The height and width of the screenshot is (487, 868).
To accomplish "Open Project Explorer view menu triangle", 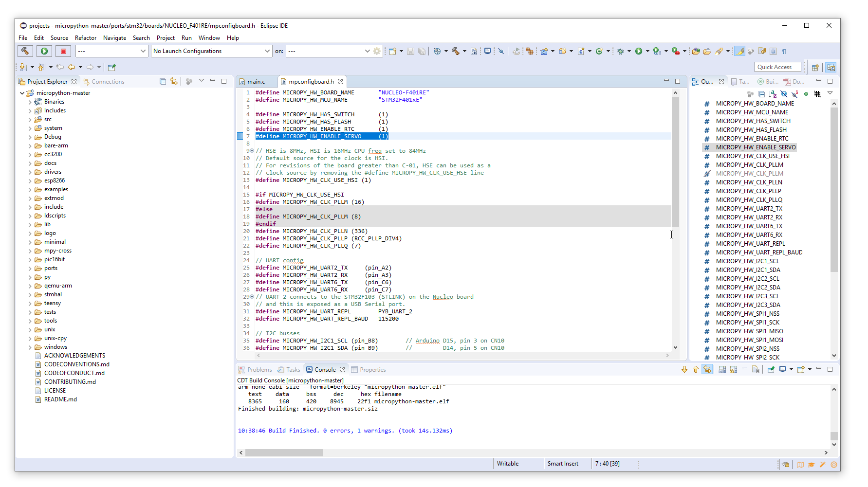I will pos(201,81).
